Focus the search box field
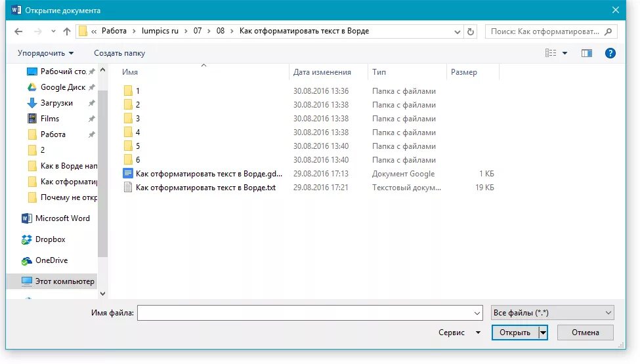640x364 pixels. (x=551, y=31)
